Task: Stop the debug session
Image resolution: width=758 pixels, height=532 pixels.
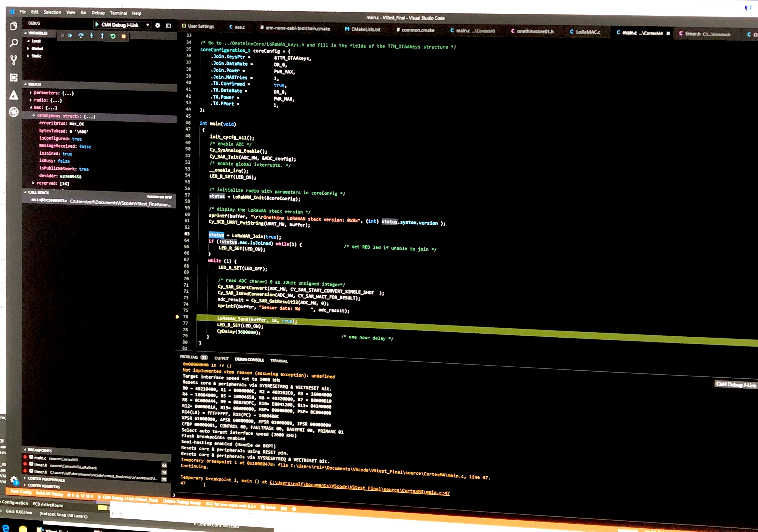Action: (124, 37)
